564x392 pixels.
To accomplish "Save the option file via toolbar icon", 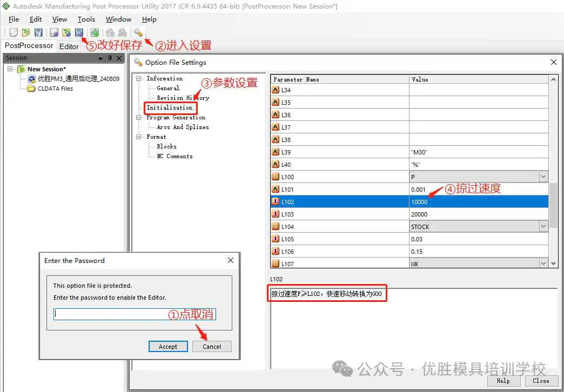I will pyautogui.click(x=79, y=32).
